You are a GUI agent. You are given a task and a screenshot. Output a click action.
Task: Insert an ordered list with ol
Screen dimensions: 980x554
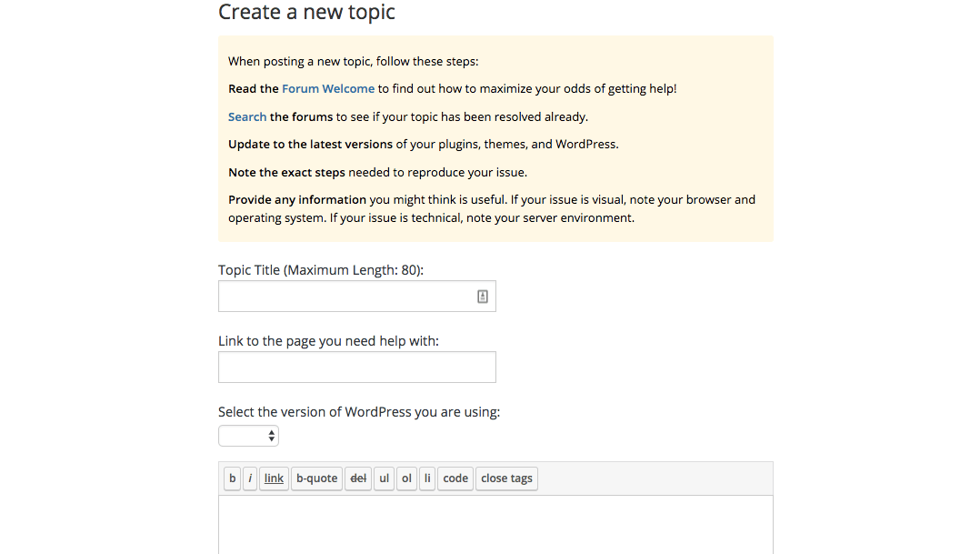click(x=406, y=478)
